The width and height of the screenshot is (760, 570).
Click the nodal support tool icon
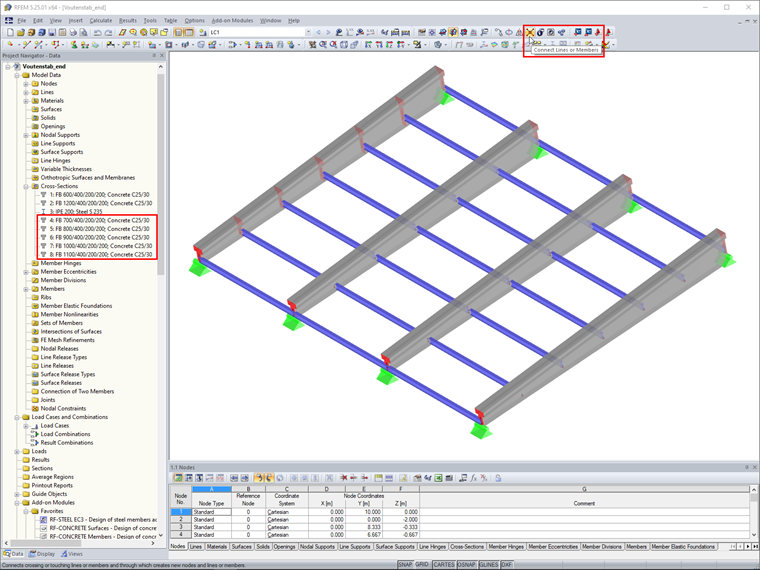pyautogui.click(x=74, y=45)
